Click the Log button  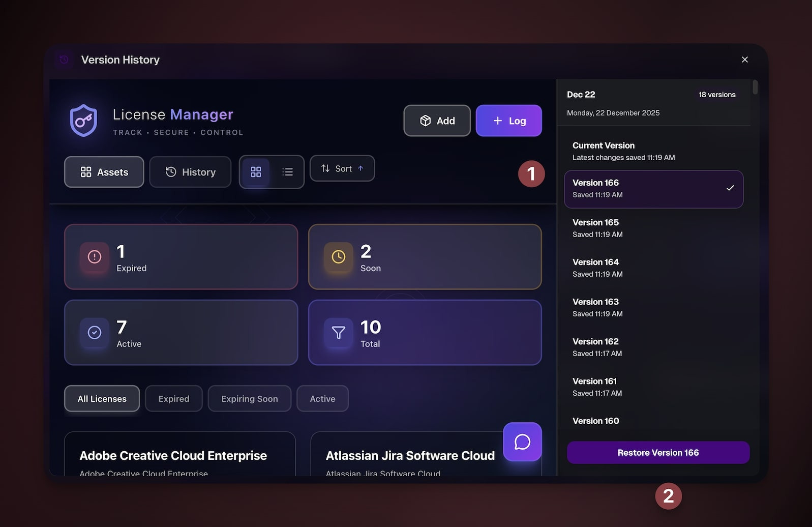tap(508, 121)
